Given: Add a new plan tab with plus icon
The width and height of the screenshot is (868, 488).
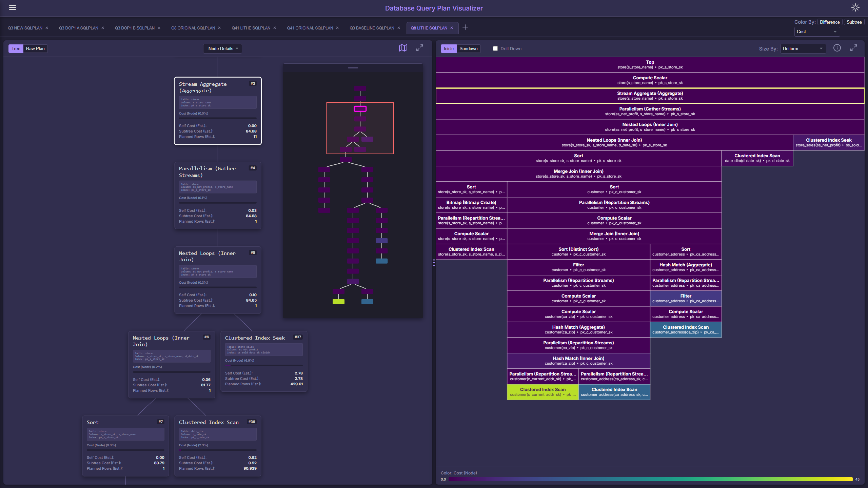Looking at the screenshot, I should (x=465, y=27).
